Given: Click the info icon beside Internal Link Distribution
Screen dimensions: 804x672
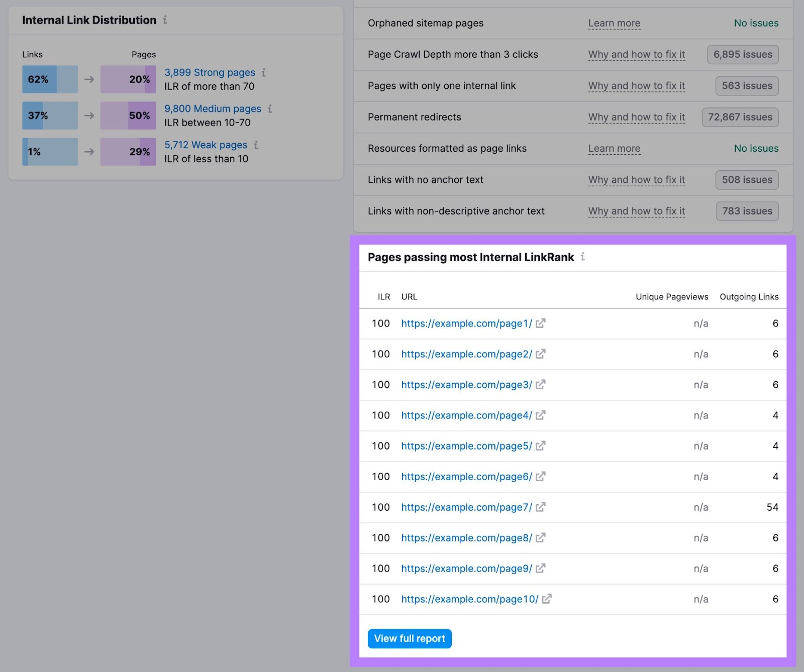Looking at the screenshot, I should click(x=166, y=21).
